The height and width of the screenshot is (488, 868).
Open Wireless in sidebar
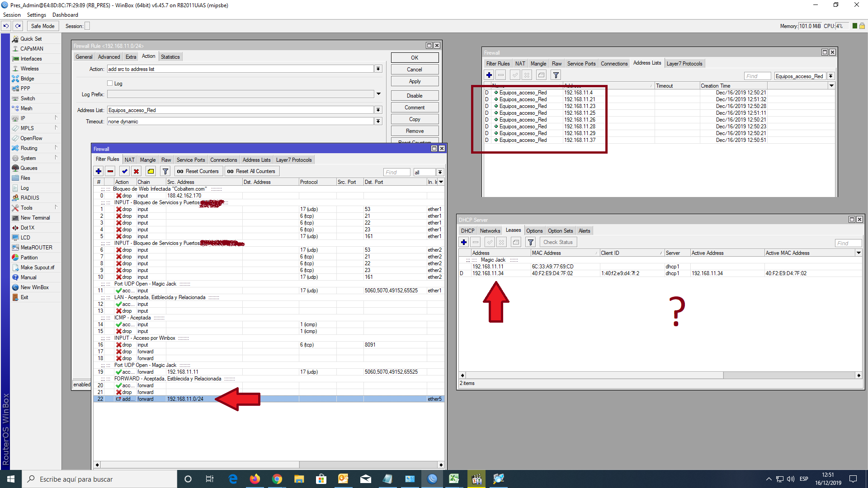coord(29,69)
